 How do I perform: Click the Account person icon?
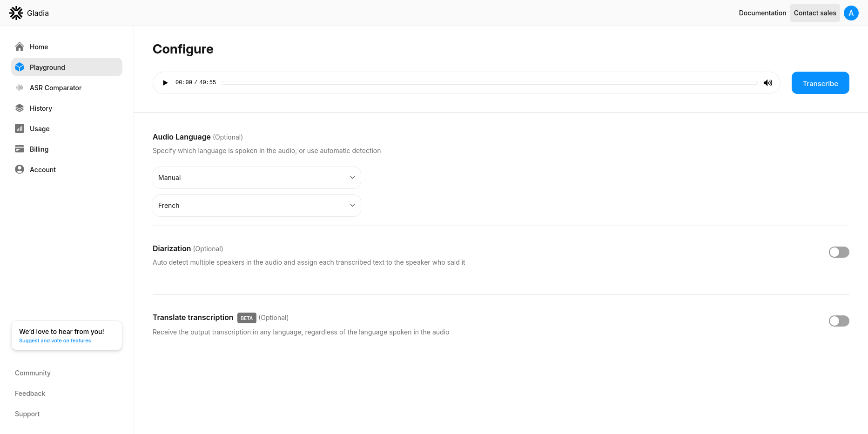pyautogui.click(x=20, y=169)
